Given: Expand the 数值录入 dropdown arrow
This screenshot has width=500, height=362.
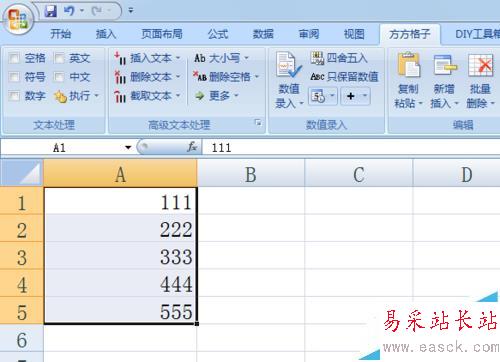Looking at the screenshot, I should [x=301, y=103].
